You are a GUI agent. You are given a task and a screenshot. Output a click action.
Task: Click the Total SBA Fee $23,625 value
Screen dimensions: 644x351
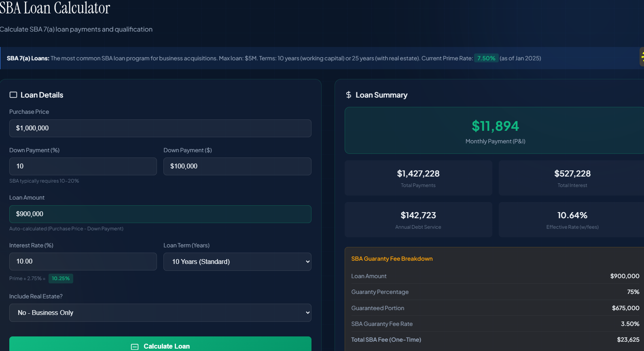(x=628, y=340)
